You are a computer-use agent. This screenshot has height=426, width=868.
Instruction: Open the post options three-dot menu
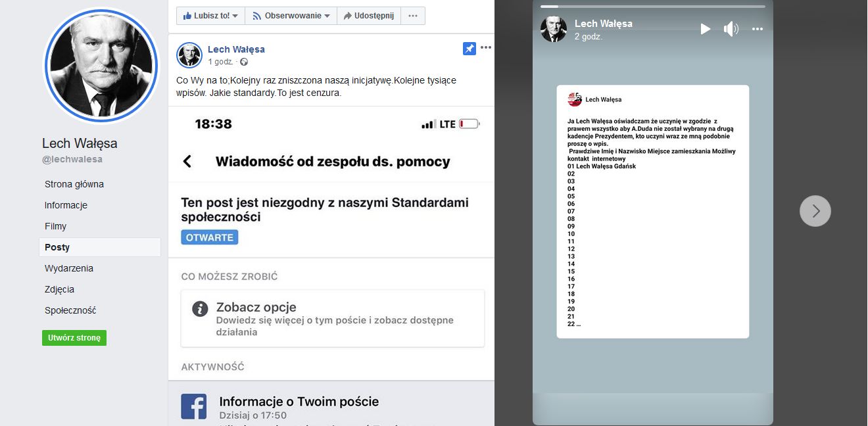point(486,47)
